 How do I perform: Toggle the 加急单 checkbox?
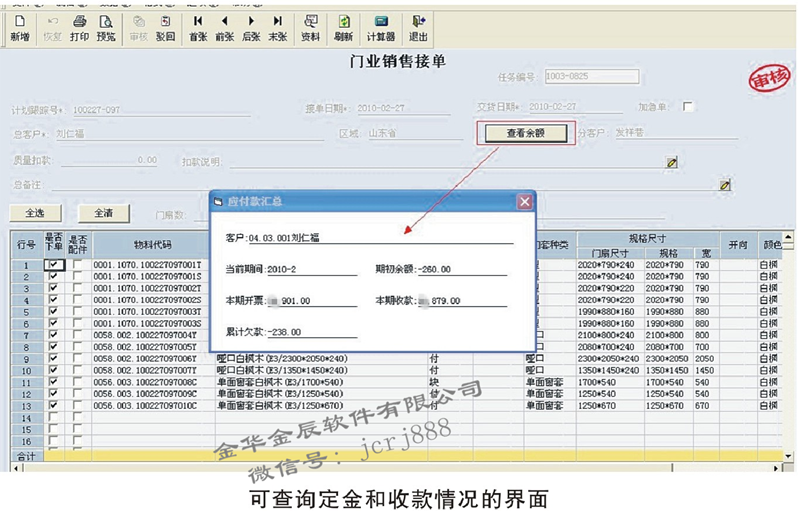coord(688,106)
